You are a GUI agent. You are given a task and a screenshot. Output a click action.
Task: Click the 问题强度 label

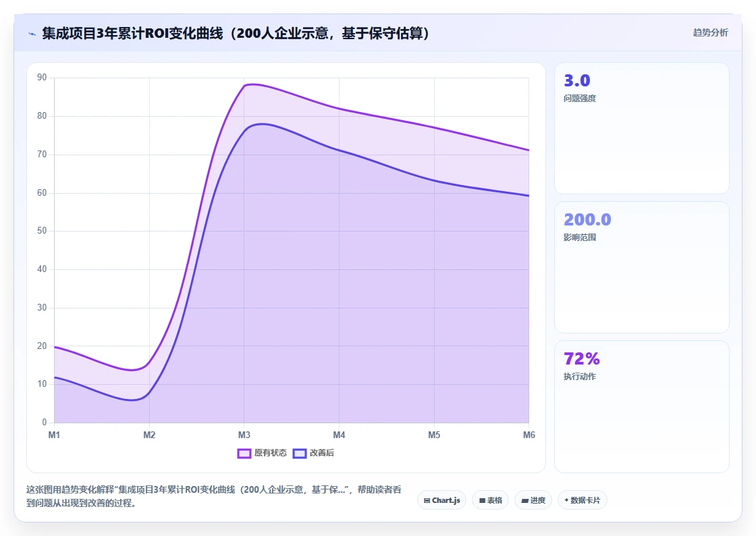click(x=580, y=99)
